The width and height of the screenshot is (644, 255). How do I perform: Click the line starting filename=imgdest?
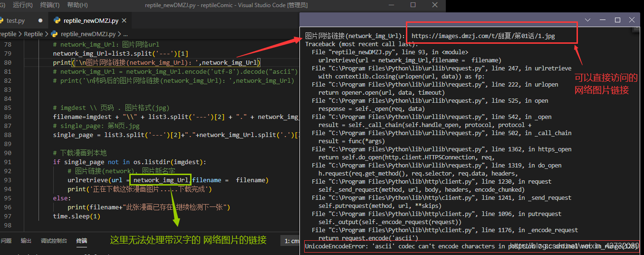coord(176,117)
